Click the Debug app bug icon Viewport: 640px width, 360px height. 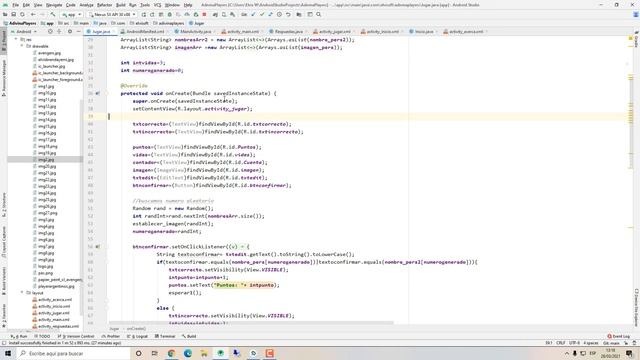click(x=170, y=14)
